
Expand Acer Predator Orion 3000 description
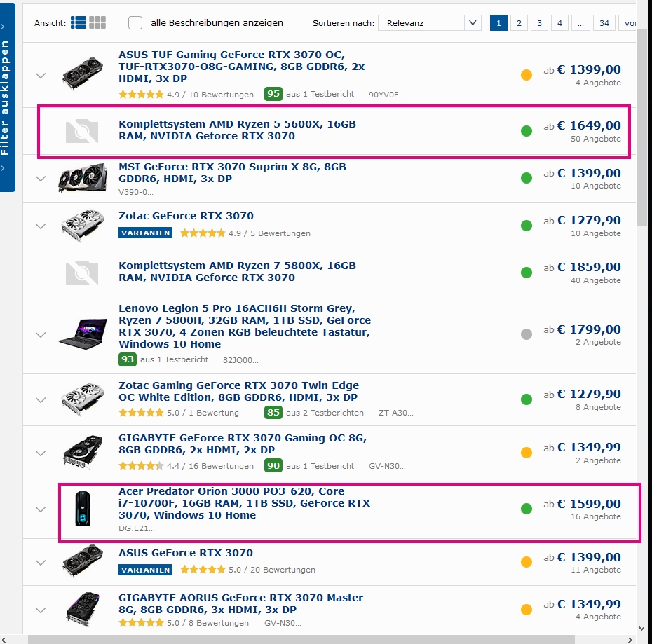pyautogui.click(x=41, y=509)
